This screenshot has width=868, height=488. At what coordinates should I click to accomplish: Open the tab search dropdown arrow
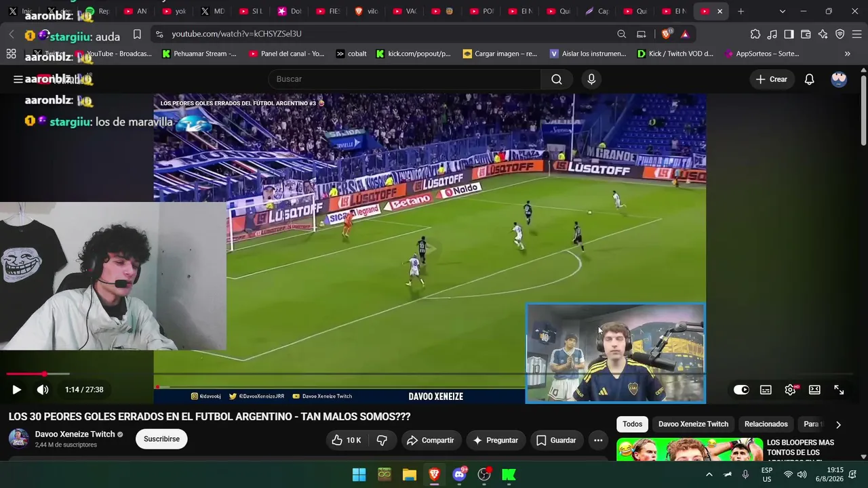[x=782, y=12]
